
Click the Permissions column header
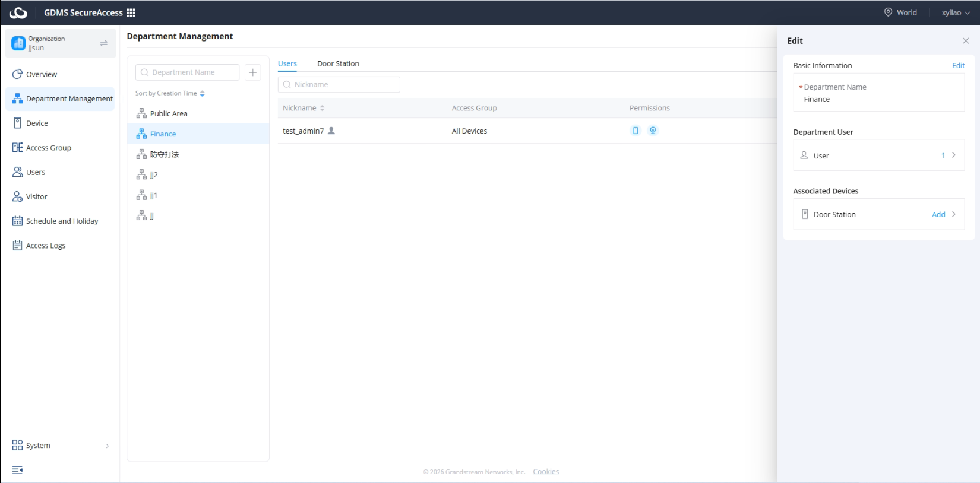(x=649, y=108)
